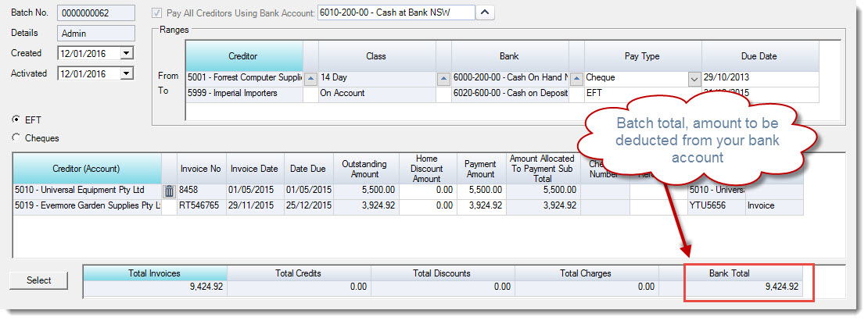Viewport: 868px width, 321px height.
Task: Click the Creditor header in Ranges grid
Action: pyautogui.click(x=245, y=56)
